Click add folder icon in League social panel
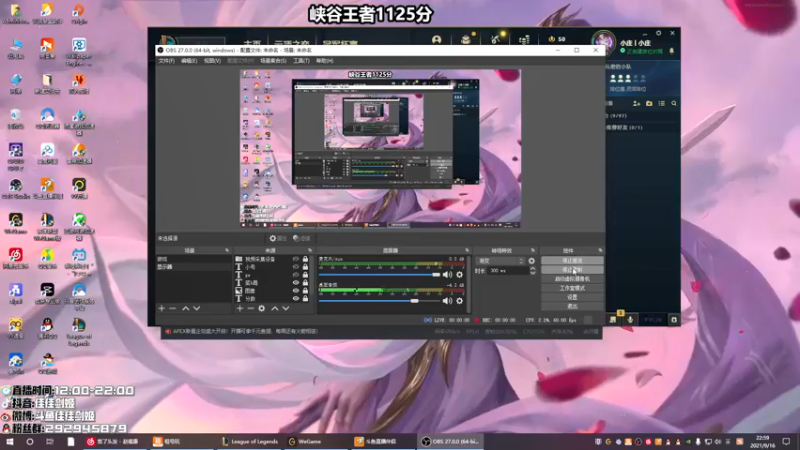Viewport: 800px width, 450px height. pos(649,104)
